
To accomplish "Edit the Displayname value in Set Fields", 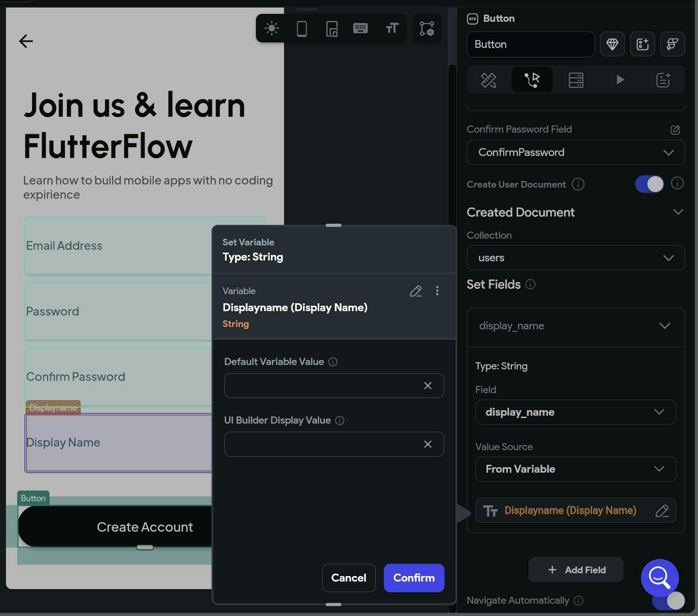I will pyautogui.click(x=662, y=511).
